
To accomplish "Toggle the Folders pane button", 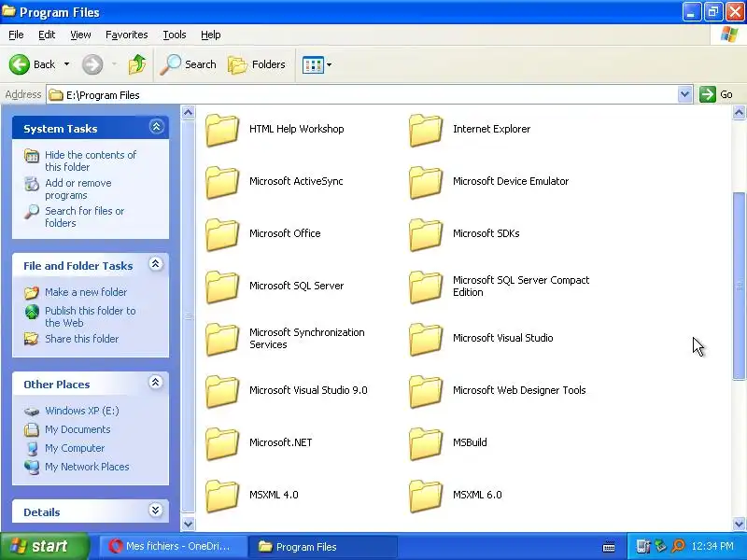I will [x=257, y=64].
